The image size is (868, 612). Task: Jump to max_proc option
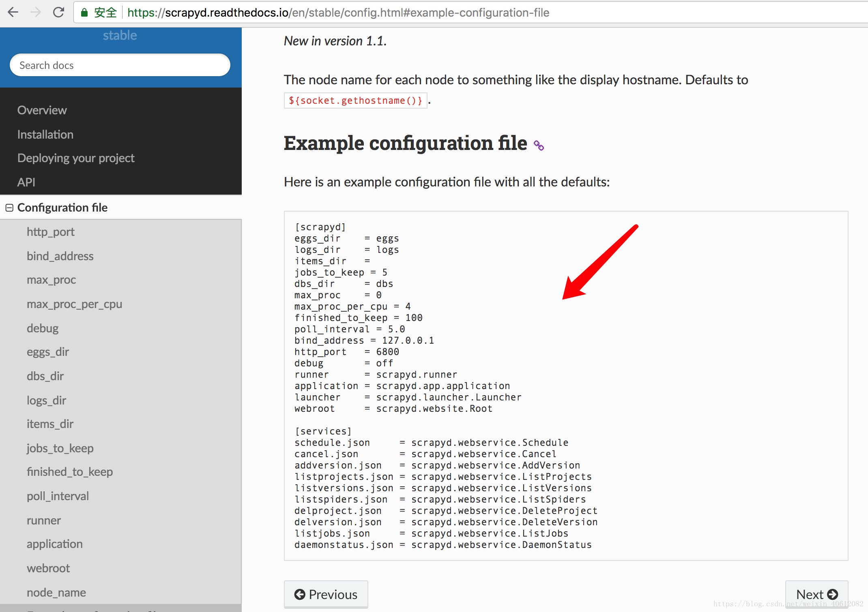pos(52,280)
